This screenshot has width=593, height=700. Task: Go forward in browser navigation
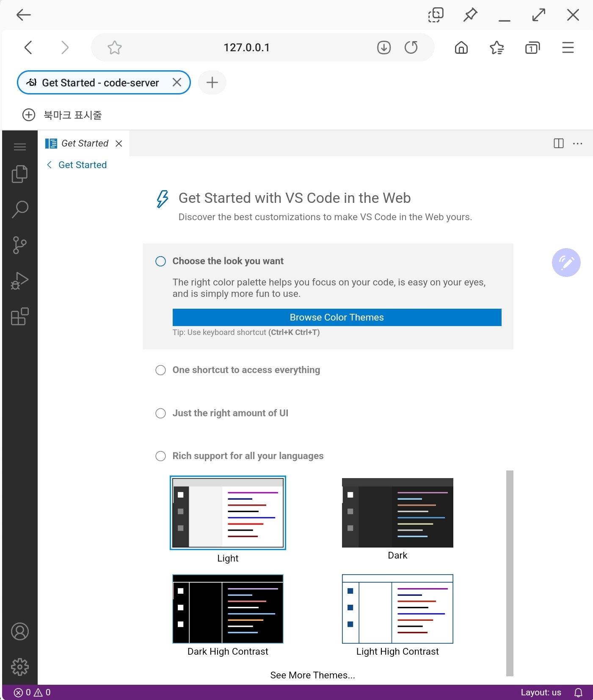[64, 47]
